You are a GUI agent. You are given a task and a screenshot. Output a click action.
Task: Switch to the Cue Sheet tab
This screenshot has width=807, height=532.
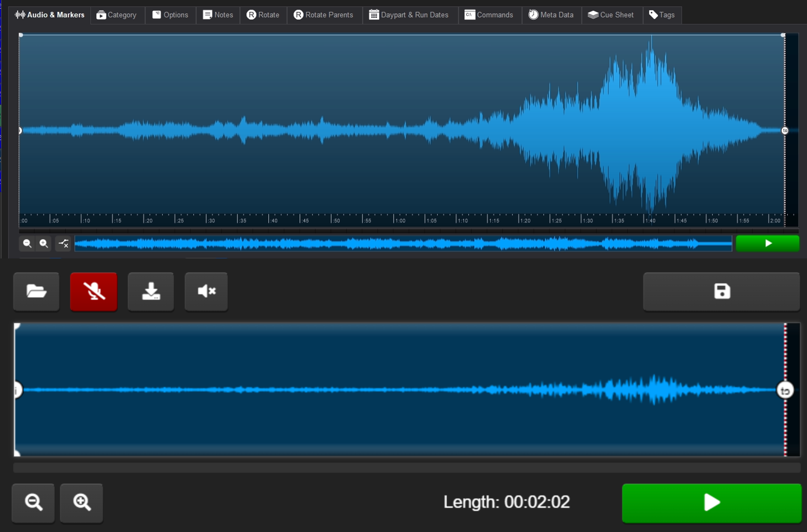tap(611, 15)
